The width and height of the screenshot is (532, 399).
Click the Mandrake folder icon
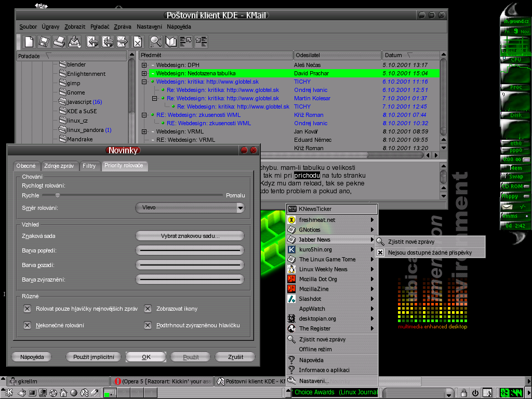(62, 139)
